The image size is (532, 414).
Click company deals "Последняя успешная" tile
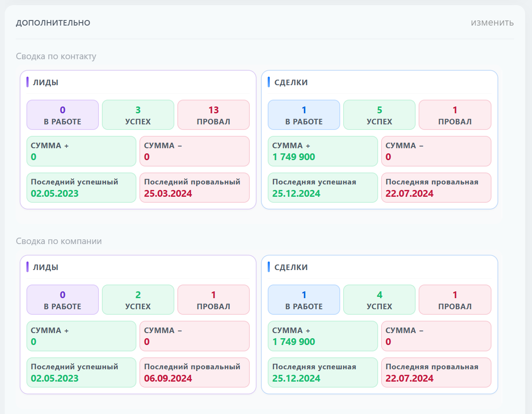tap(322, 373)
